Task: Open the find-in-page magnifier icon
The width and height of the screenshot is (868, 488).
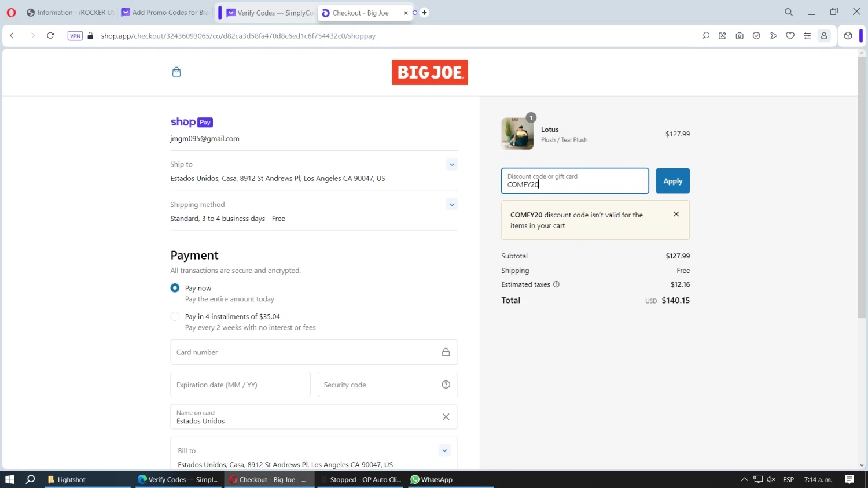Action: pos(705,36)
